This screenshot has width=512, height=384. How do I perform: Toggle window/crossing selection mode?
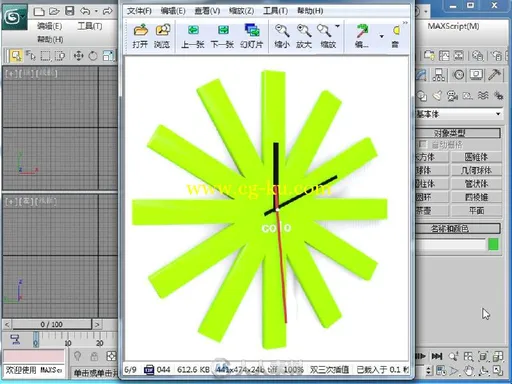pos(60,56)
